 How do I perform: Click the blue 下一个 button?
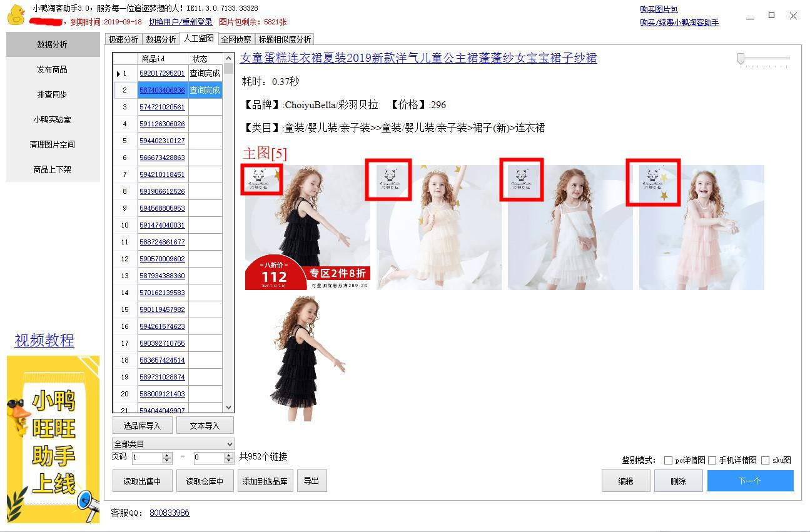click(x=750, y=481)
